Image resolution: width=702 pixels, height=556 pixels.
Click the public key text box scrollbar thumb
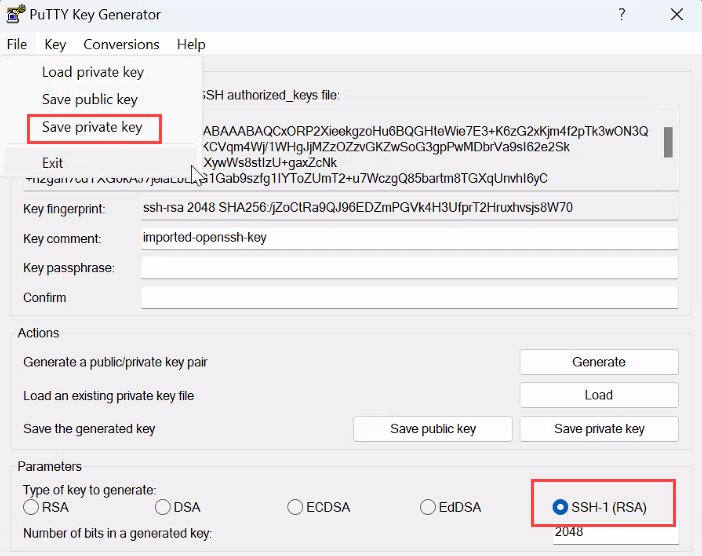pos(668,142)
